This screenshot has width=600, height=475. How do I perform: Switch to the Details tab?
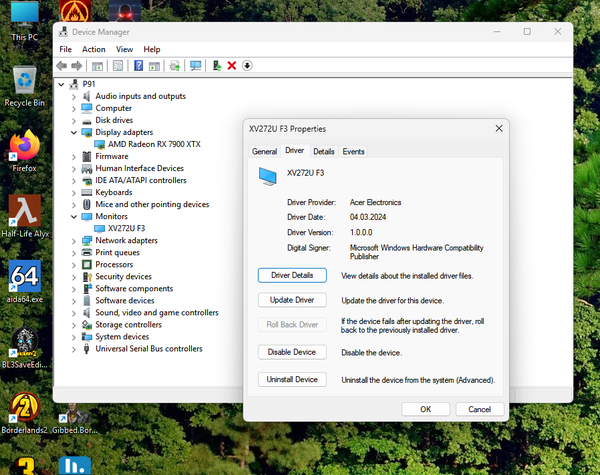(x=324, y=152)
